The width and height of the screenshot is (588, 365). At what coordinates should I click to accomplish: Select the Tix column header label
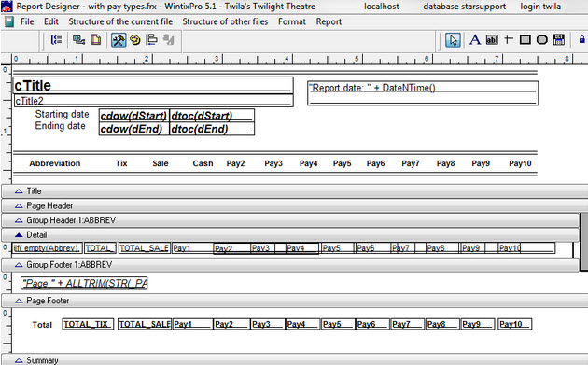point(121,163)
